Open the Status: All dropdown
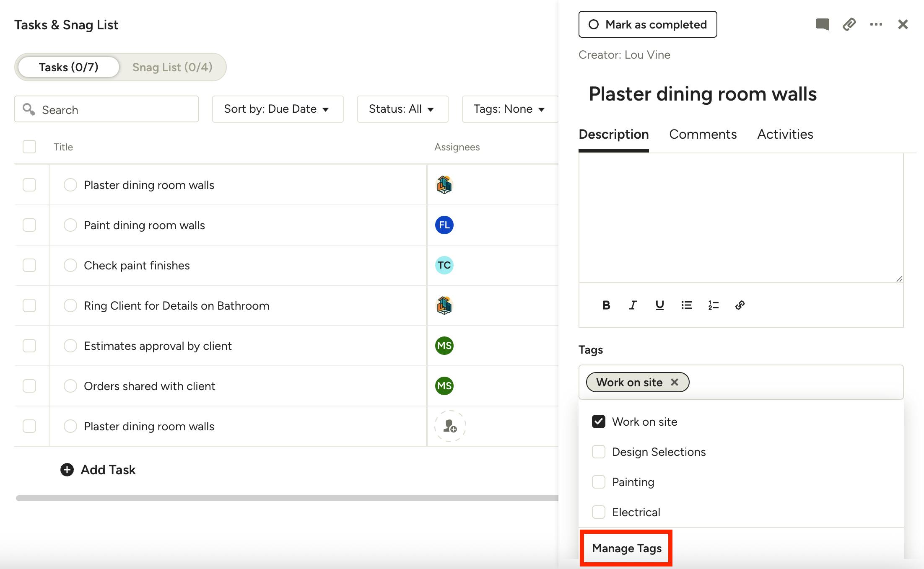Screen dimensions: 924x569 402,109
